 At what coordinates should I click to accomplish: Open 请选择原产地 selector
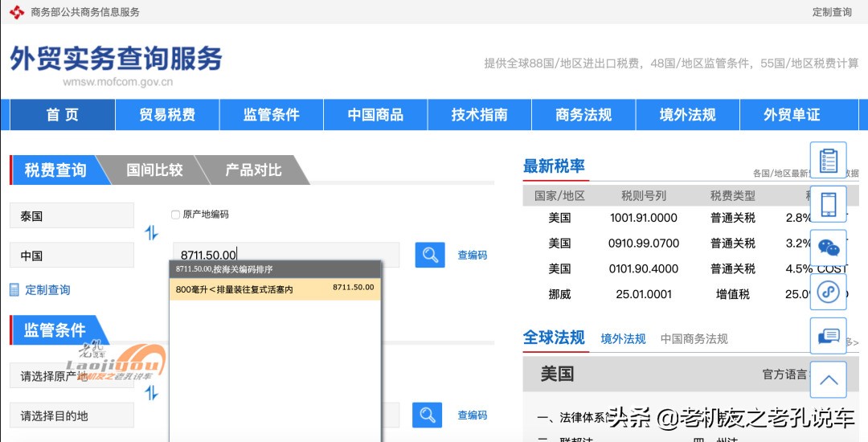[x=72, y=376]
